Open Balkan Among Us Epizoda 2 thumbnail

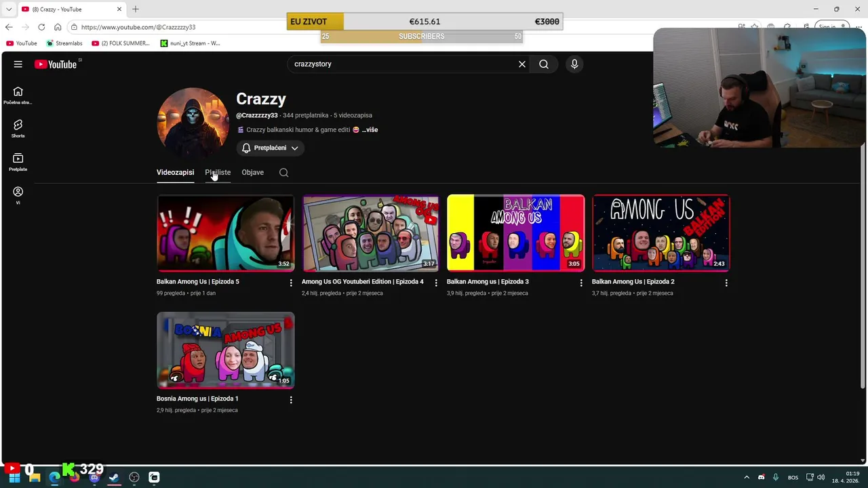click(x=661, y=233)
